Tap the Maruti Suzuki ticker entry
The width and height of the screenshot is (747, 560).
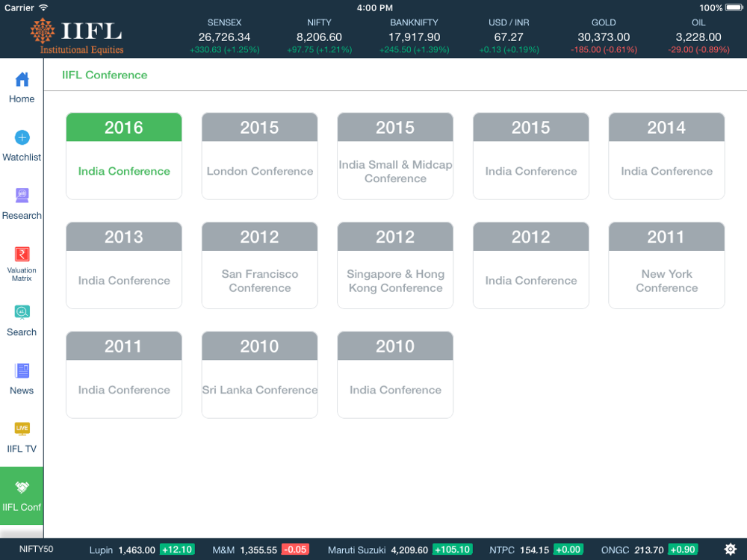400,550
